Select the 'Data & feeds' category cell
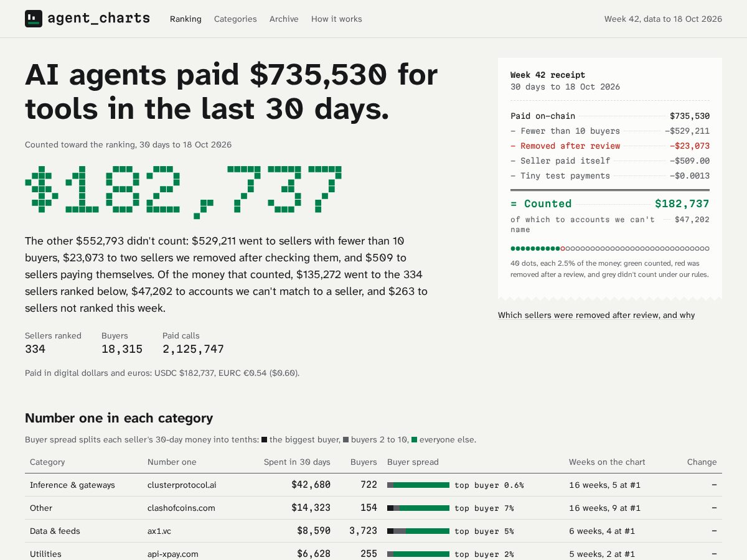Viewport: 747px width, 560px height. point(55,531)
